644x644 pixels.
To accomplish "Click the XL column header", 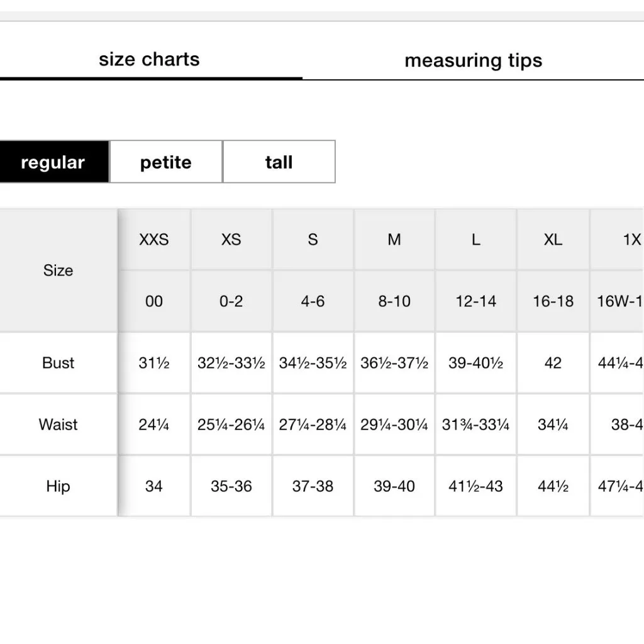I will click(553, 240).
